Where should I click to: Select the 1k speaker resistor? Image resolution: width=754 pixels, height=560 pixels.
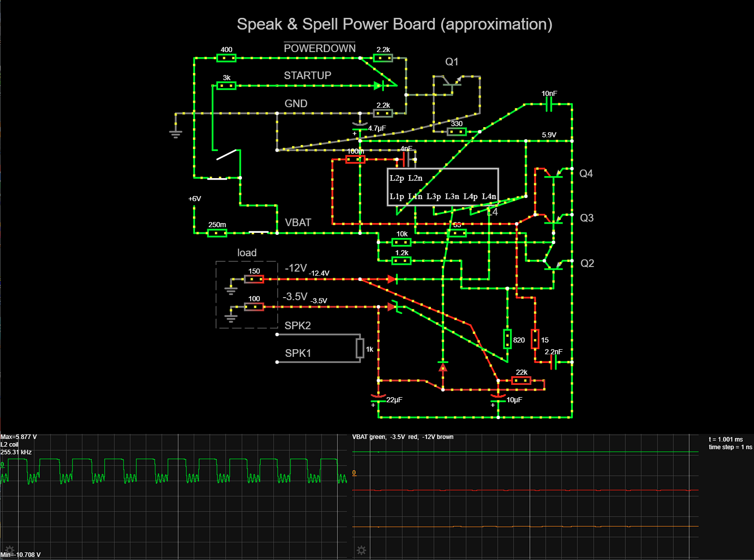point(360,348)
